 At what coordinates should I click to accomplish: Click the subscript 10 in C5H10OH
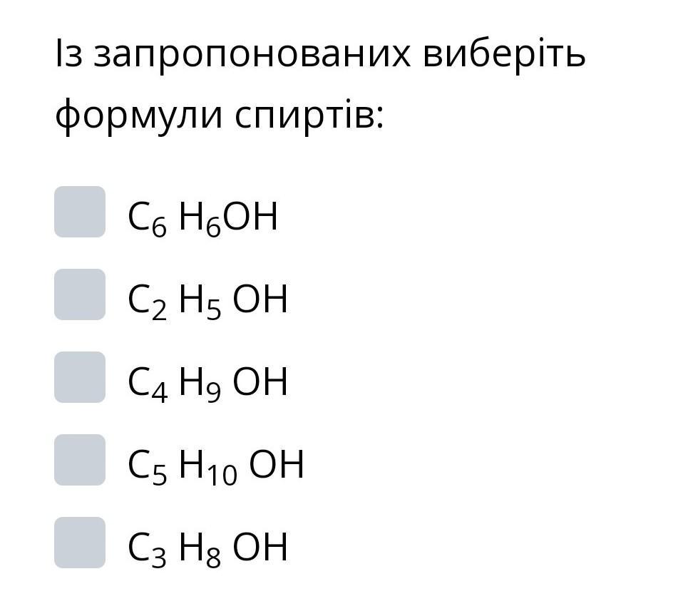222,475
